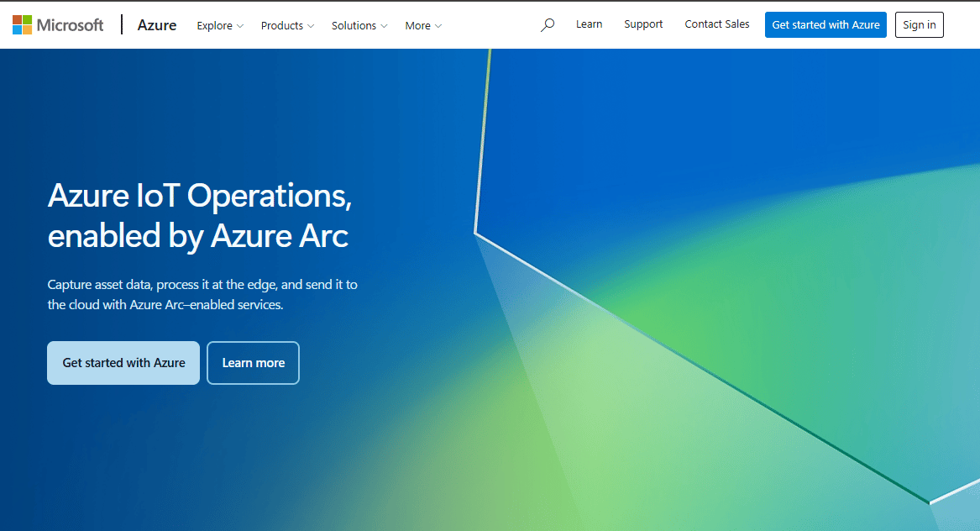
Task: Click the 'Capture asset data' description text
Action: tap(202, 295)
